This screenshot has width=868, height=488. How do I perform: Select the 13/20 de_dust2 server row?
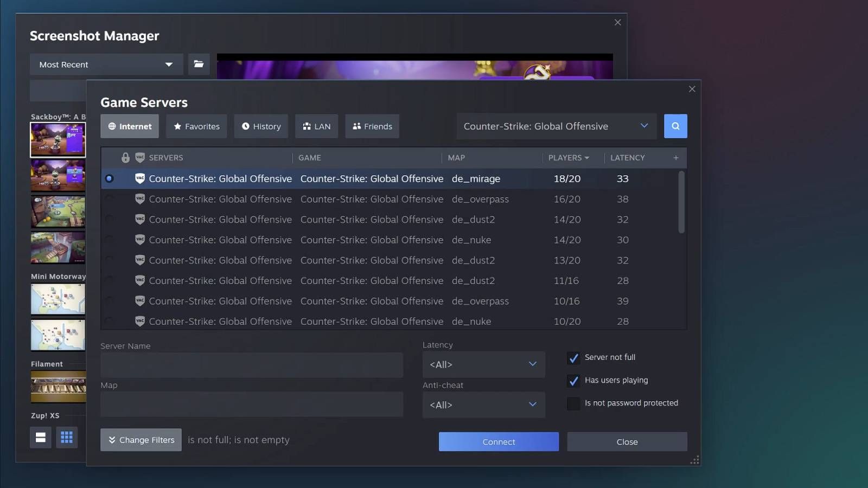coord(390,260)
